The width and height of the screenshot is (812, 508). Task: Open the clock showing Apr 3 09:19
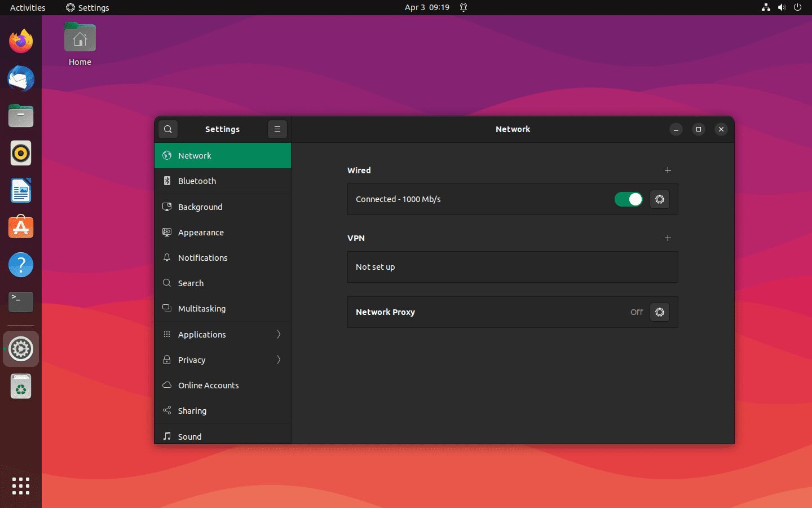click(427, 7)
